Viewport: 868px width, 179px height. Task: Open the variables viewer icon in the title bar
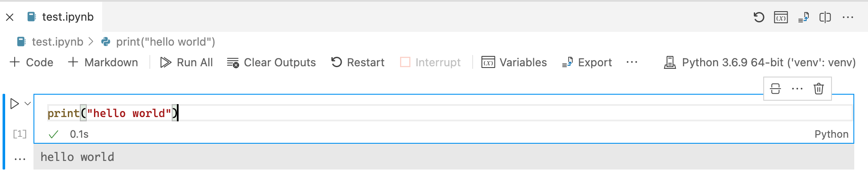click(781, 17)
